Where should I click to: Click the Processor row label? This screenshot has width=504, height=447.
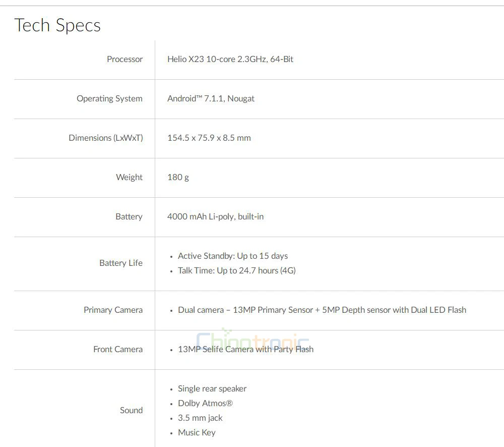tap(124, 59)
